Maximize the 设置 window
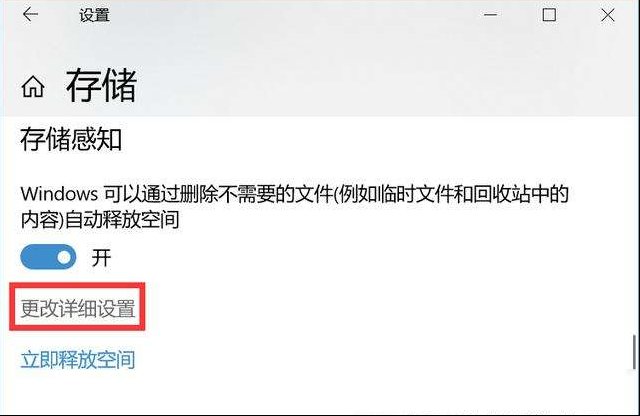The width and height of the screenshot is (640, 416). pyautogui.click(x=549, y=15)
